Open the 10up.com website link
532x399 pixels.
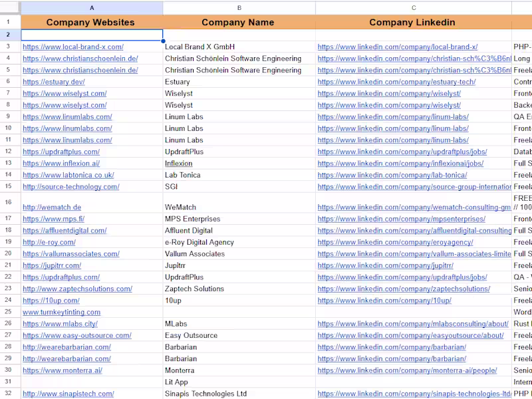pyautogui.click(x=51, y=301)
